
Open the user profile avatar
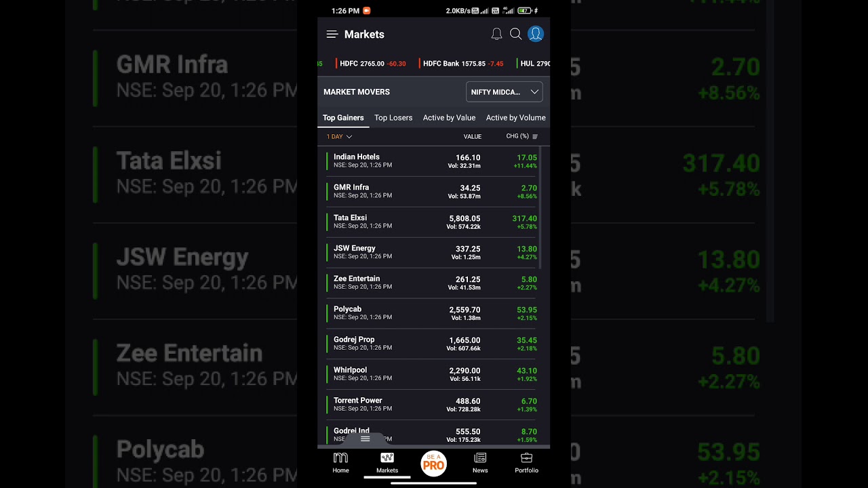point(536,34)
